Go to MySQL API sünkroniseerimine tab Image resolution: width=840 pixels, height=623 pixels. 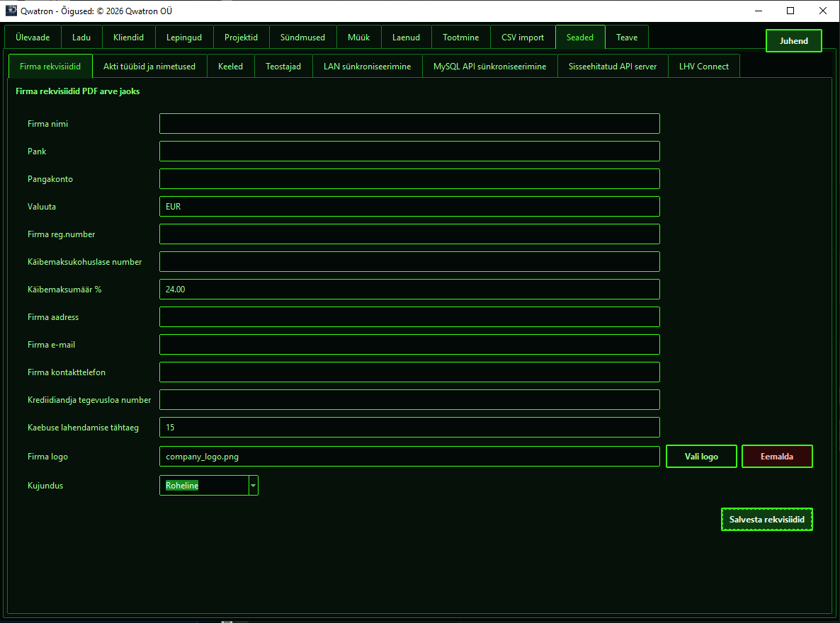coord(489,67)
